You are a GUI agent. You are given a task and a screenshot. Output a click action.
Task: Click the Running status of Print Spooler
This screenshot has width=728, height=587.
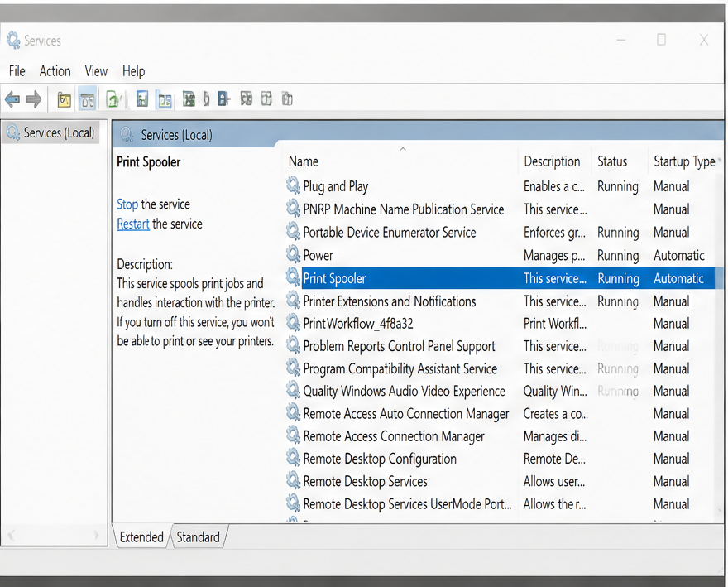pyautogui.click(x=618, y=278)
